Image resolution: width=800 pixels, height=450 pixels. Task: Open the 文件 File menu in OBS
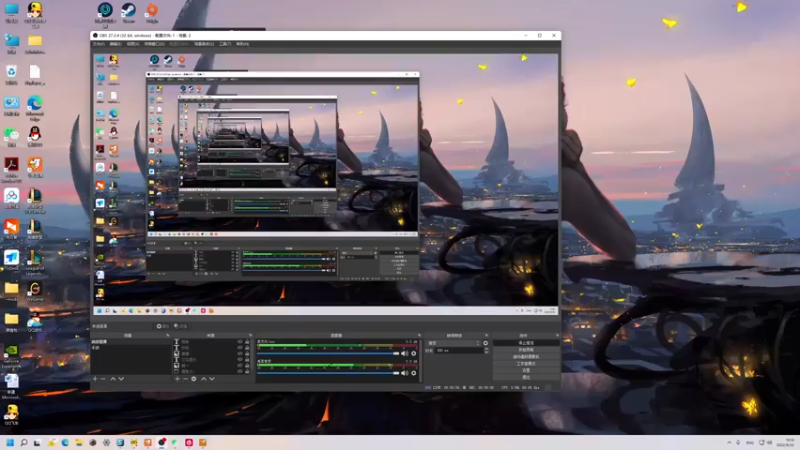pos(98,44)
